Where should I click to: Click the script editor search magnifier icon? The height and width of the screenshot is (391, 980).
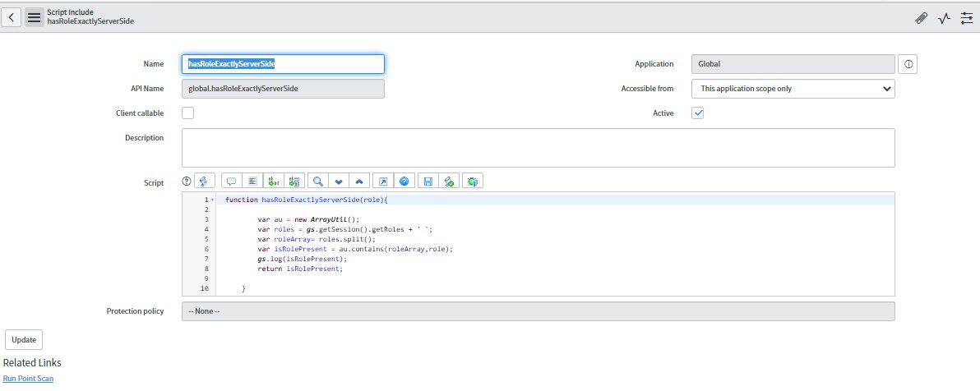pyautogui.click(x=317, y=182)
